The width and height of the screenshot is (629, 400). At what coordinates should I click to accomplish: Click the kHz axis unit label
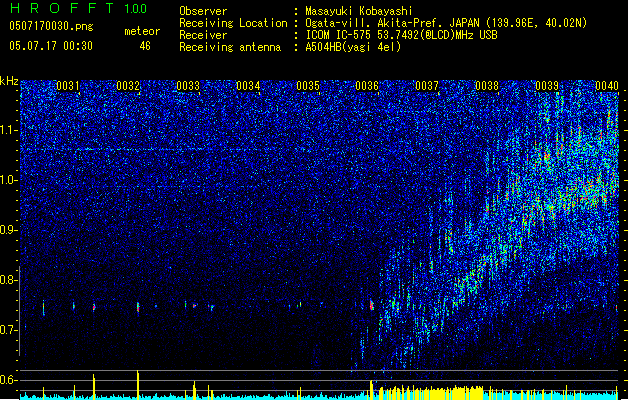click(9, 81)
